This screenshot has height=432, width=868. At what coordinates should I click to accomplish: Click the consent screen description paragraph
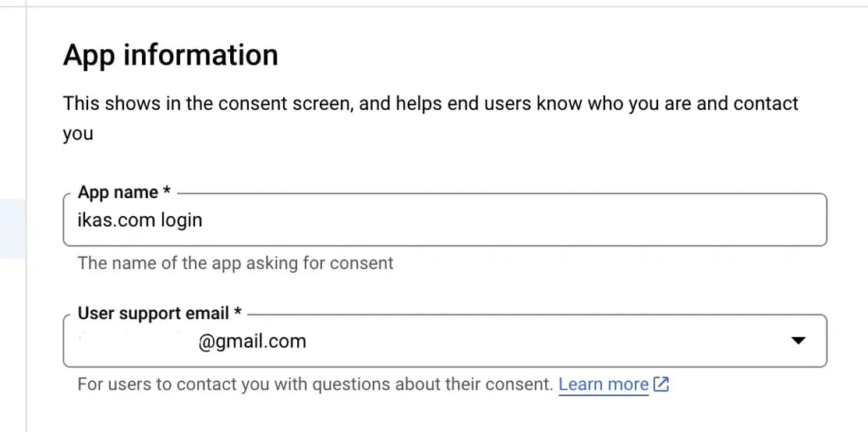pyautogui.click(x=430, y=119)
